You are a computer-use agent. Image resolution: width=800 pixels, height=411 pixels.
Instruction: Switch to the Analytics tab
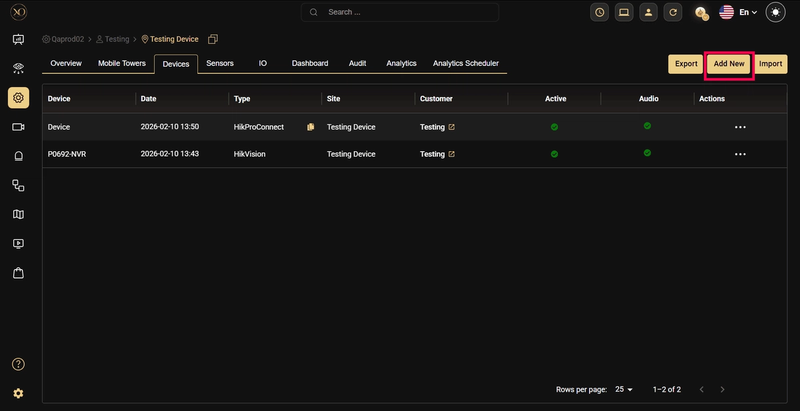click(x=401, y=63)
